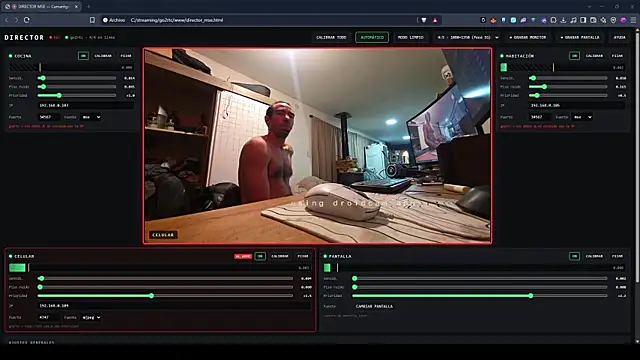Toggle the Celular camera ON switch

(260, 256)
